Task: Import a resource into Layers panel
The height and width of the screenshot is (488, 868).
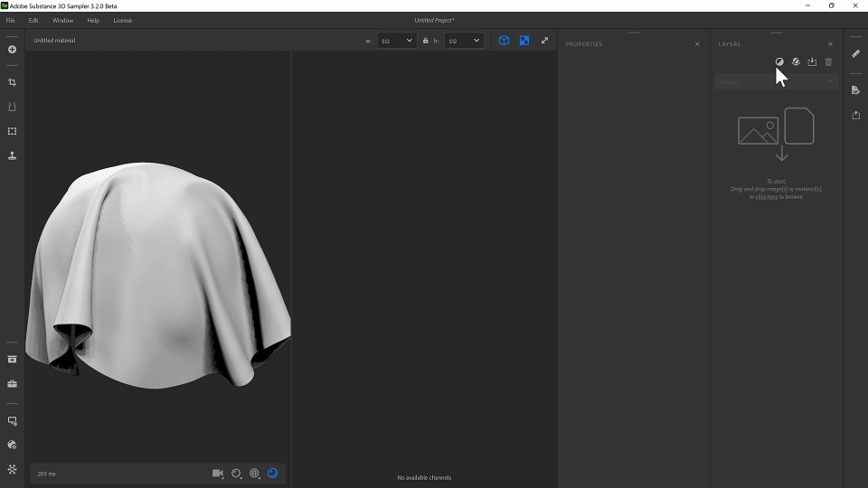Action: (x=812, y=62)
